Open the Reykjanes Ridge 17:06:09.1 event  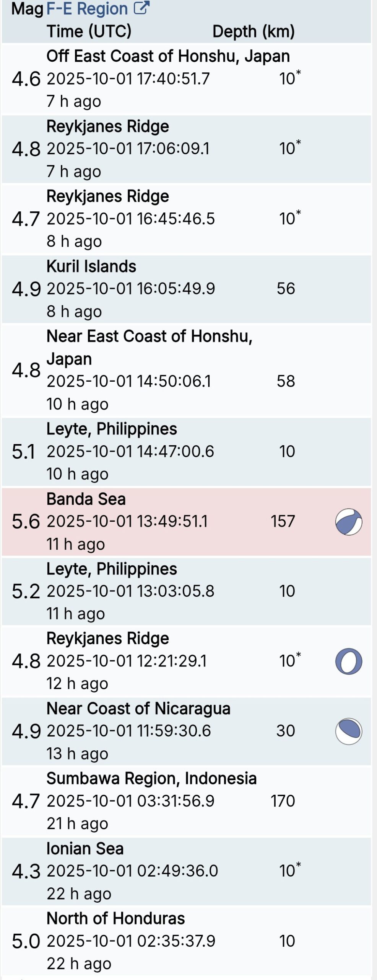107,127
